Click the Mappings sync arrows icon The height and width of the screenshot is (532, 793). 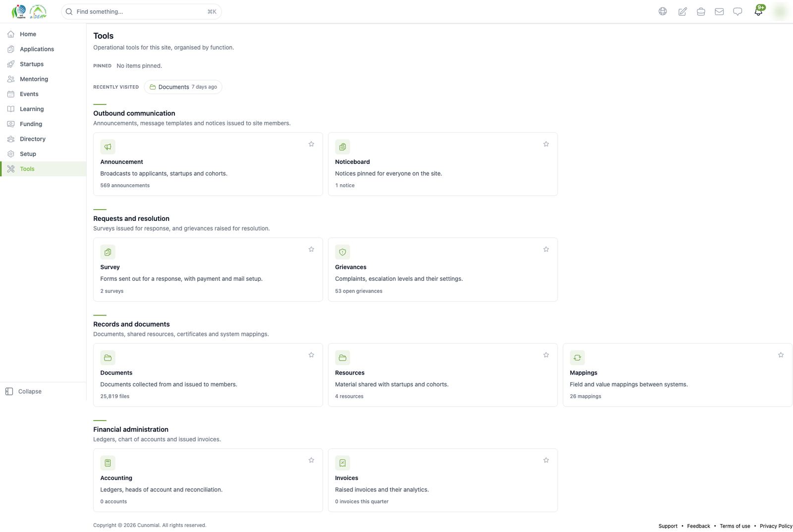(x=577, y=358)
